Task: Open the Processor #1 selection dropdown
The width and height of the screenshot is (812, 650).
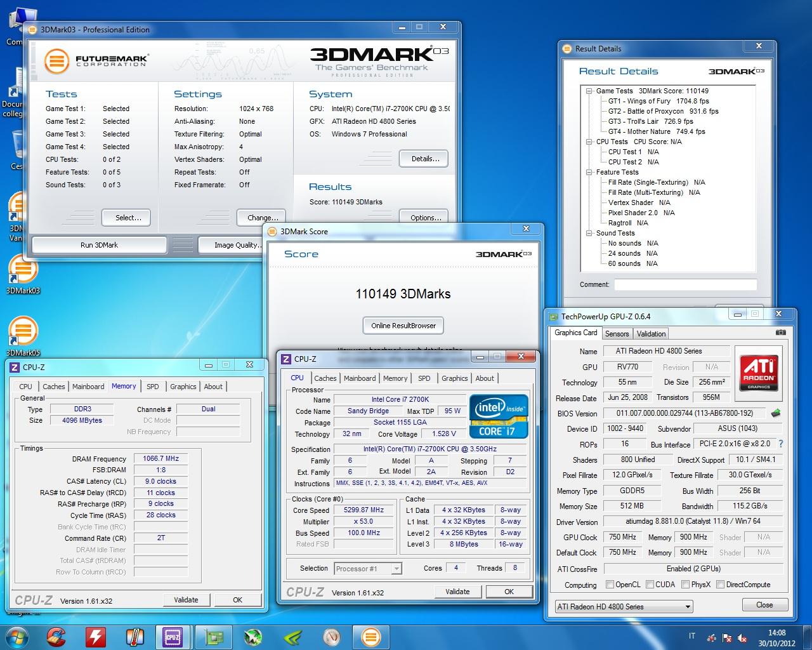Action: pos(368,569)
